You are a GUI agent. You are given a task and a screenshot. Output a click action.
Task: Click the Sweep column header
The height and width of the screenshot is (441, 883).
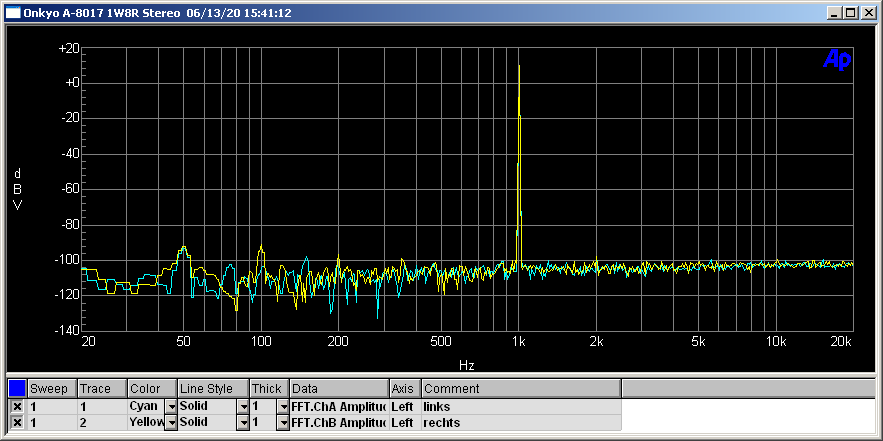click(52, 389)
